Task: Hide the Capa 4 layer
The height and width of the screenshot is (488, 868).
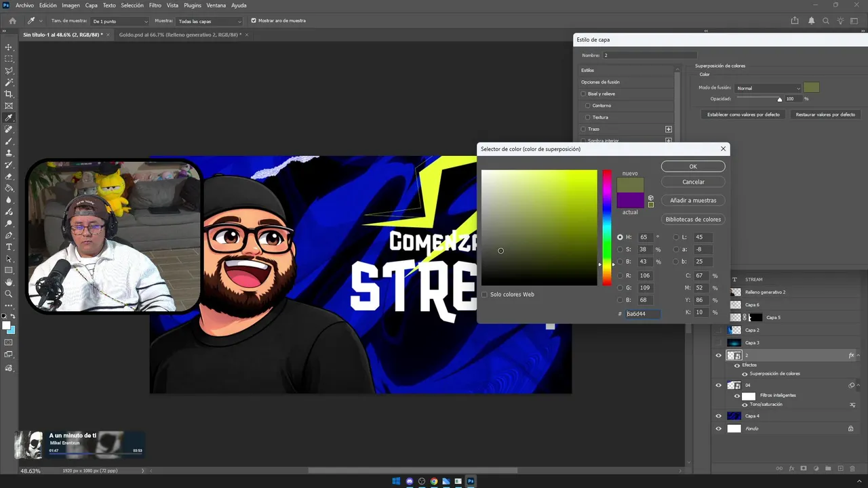Action: (719, 415)
